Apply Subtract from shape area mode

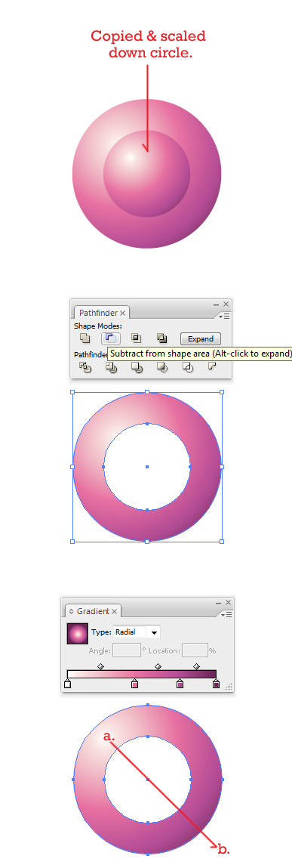111,338
